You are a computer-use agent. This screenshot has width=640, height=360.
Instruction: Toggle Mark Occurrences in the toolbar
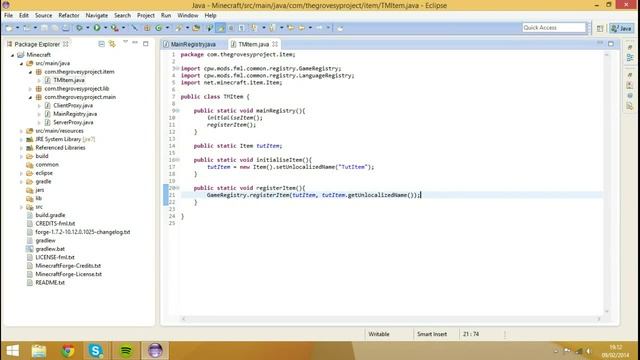tap(220, 28)
